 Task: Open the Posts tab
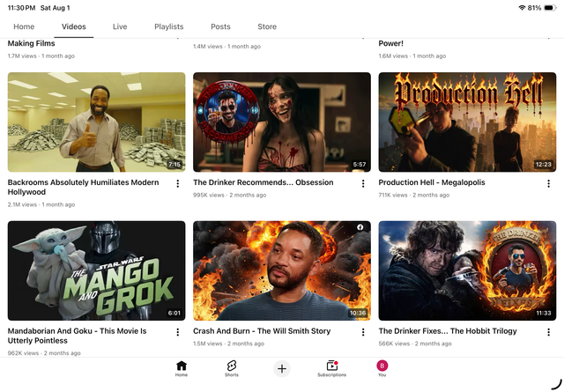click(220, 26)
